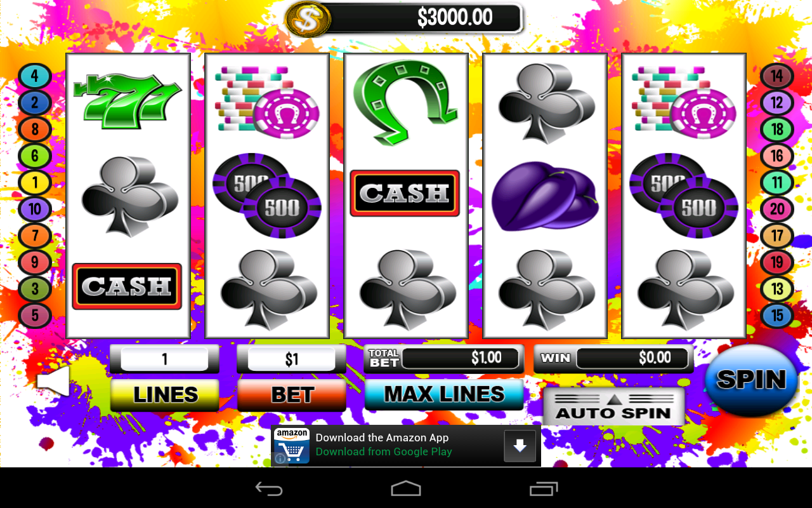Select pink payline 20 color marker
812x508 pixels.
(777, 209)
